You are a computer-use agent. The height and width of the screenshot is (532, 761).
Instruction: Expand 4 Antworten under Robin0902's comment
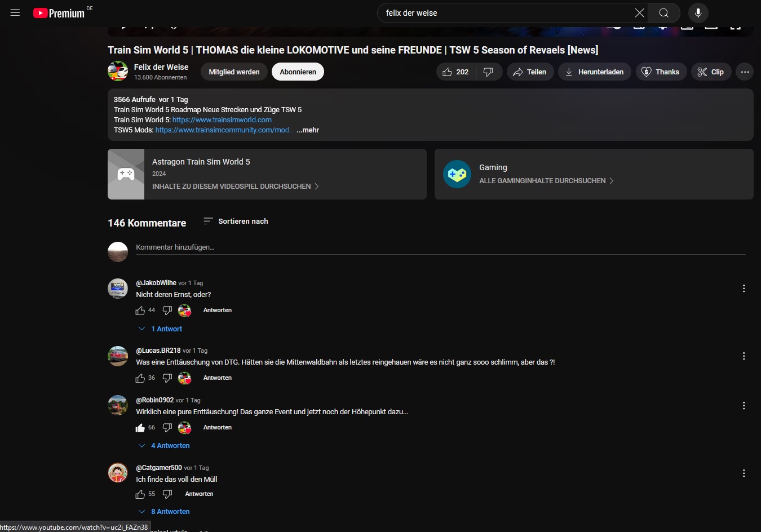164,446
